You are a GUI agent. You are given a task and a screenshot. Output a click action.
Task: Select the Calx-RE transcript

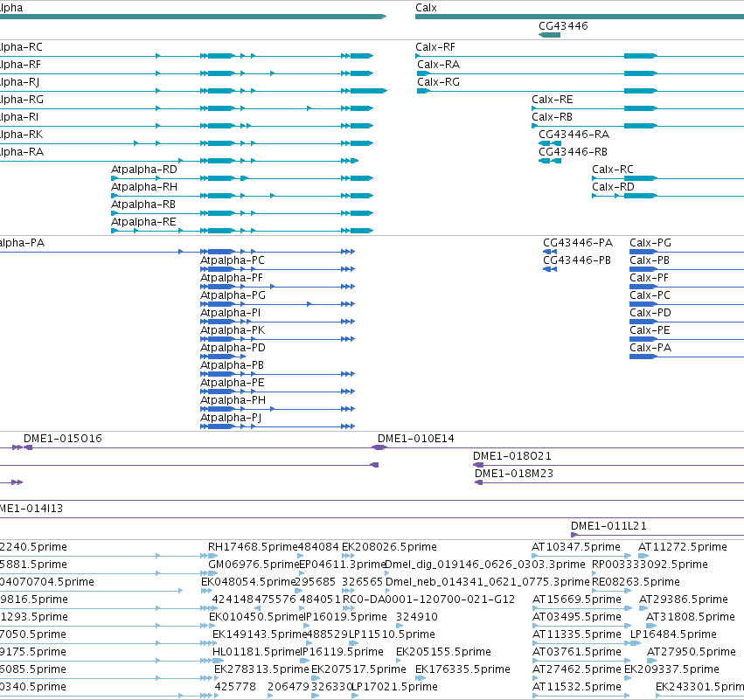tap(637, 108)
